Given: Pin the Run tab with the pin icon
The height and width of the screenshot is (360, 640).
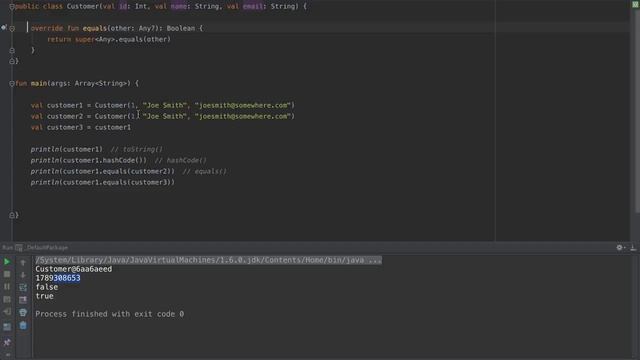Looking at the screenshot, I should (x=7, y=342).
